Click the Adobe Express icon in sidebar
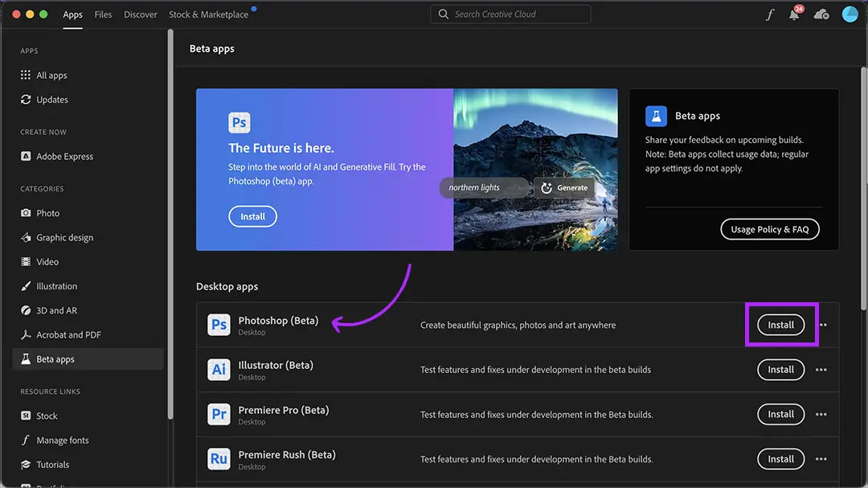The height and width of the screenshot is (488, 868). [x=26, y=156]
